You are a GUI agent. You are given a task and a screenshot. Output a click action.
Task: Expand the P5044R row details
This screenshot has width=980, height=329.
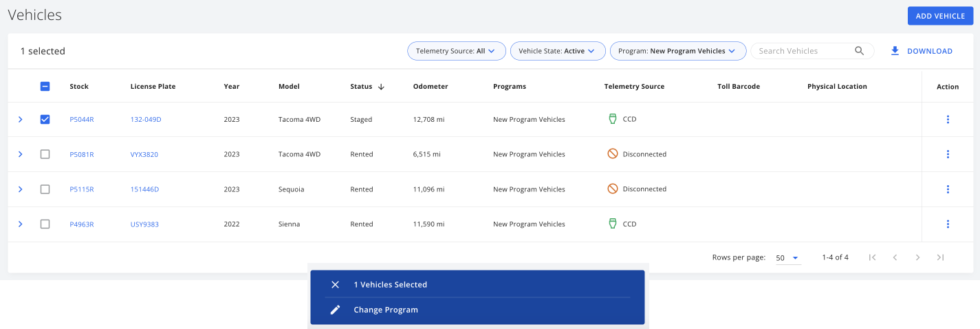20,120
